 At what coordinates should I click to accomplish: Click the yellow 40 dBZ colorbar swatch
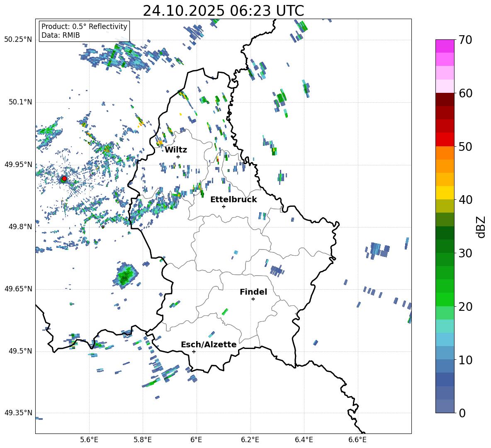445,193
